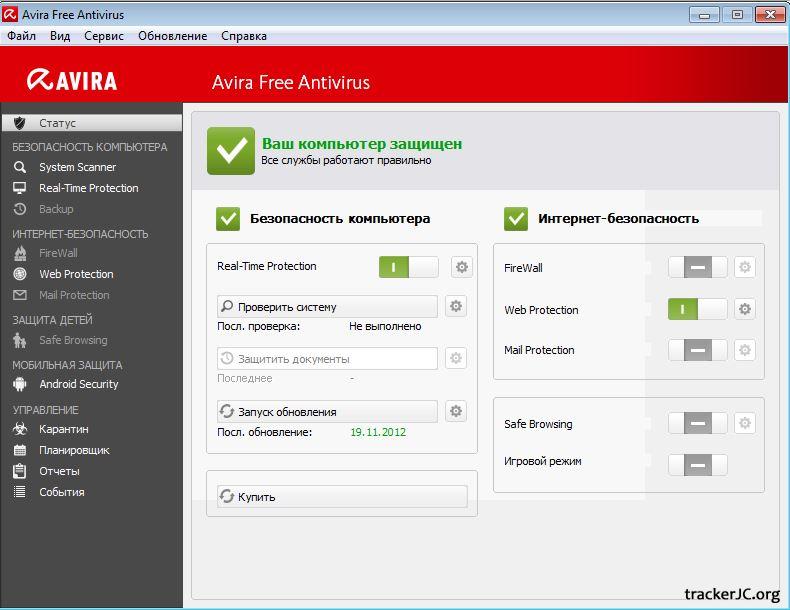Open gear settings next to Запуск обновления
Screen dimensions: 790x610
coord(456,411)
